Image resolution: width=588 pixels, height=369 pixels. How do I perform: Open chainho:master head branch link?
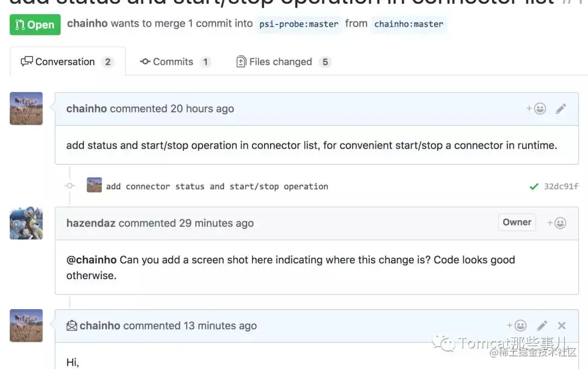point(408,24)
